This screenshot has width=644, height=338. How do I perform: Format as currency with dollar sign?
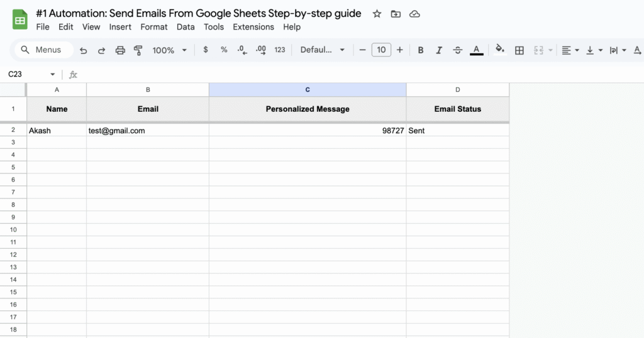(206, 50)
